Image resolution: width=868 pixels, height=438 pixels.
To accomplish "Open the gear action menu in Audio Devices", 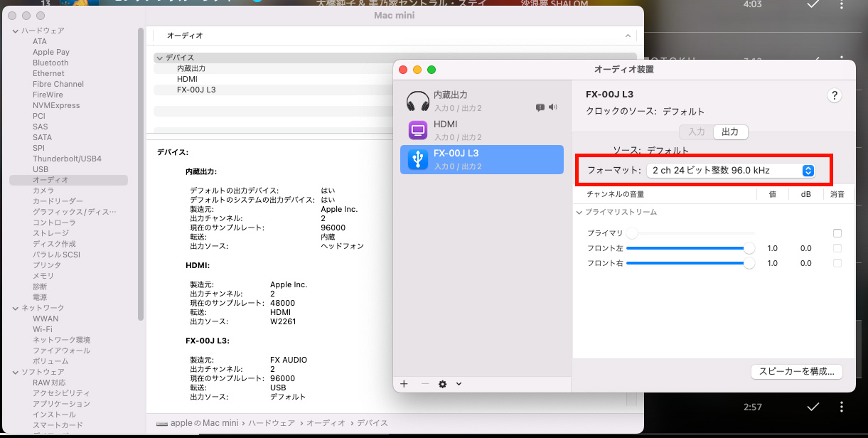I will (x=443, y=384).
